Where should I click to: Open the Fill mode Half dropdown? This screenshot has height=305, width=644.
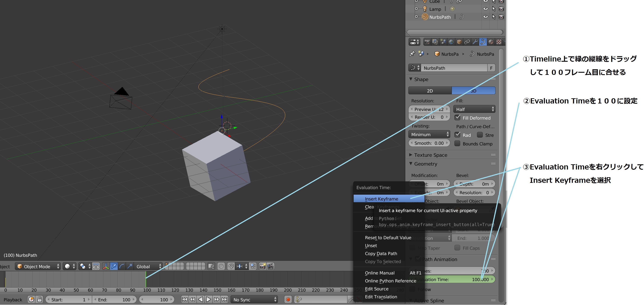pos(474,109)
